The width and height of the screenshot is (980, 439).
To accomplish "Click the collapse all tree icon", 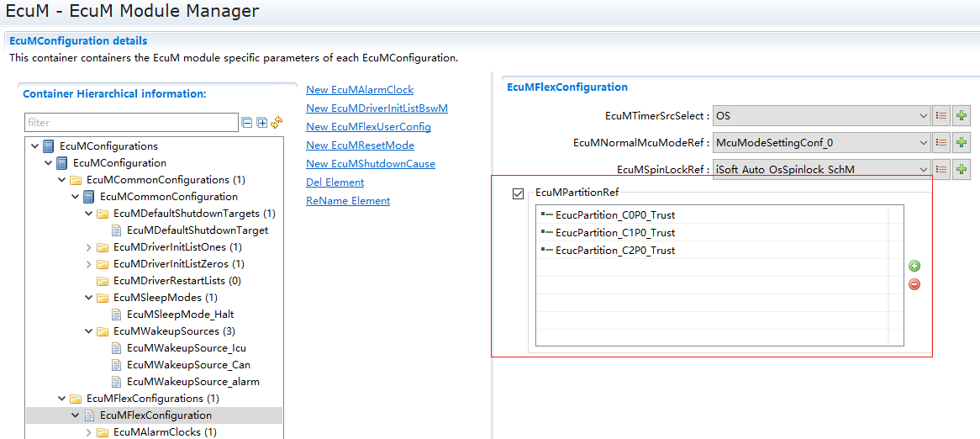I will (247, 123).
